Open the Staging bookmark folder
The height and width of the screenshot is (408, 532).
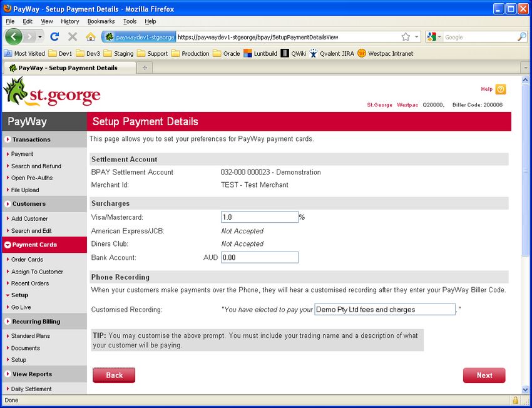(x=118, y=54)
